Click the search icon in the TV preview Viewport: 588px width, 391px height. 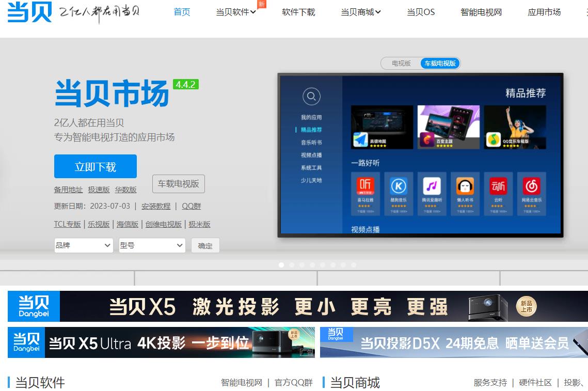(311, 97)
